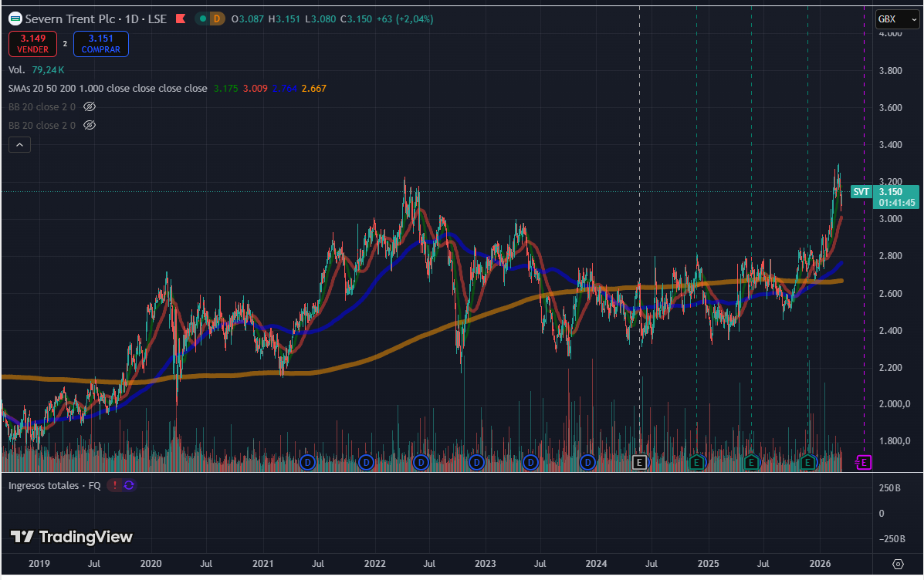Screen dimensions: 924x580
Task: Click the 3.800 price scale label
Action: click(x=890, y=71)
